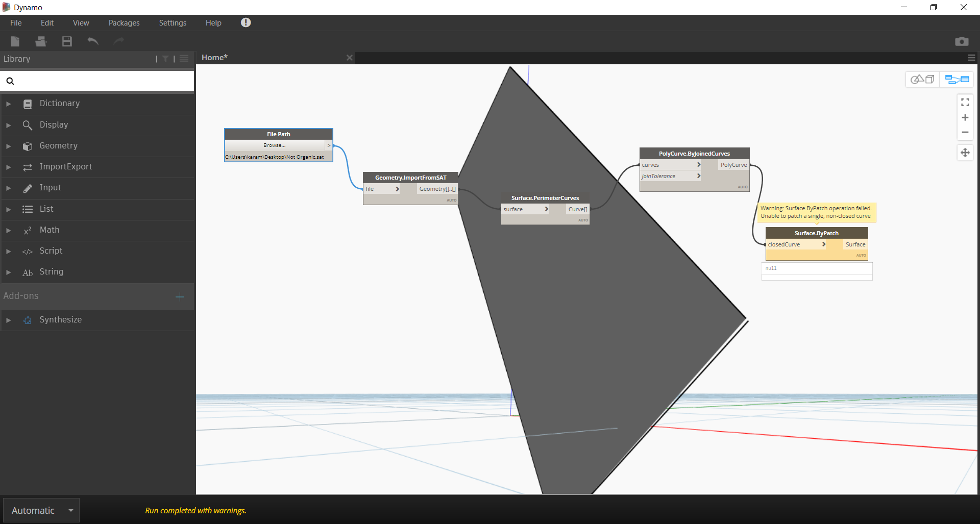The width and height of the screenshot is (980, 524).
Task: Click the Redo arrow icon
Action: pyautogui.click(x=118, y=41)
